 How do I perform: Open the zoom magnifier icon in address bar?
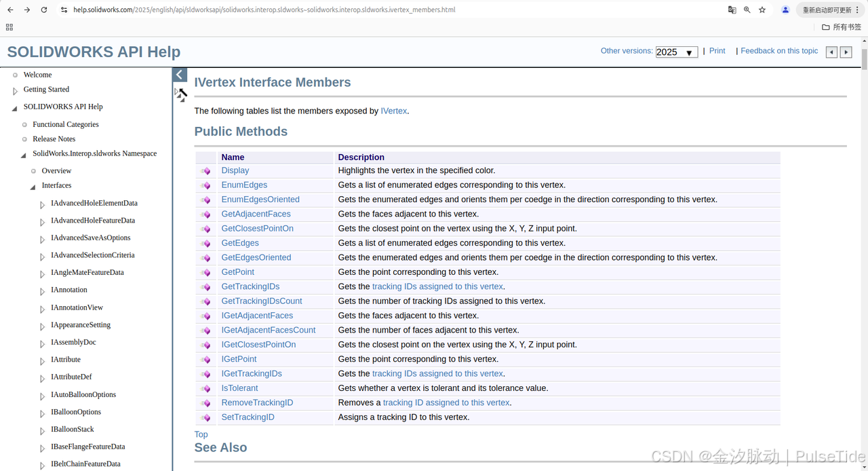coord(747,10)
